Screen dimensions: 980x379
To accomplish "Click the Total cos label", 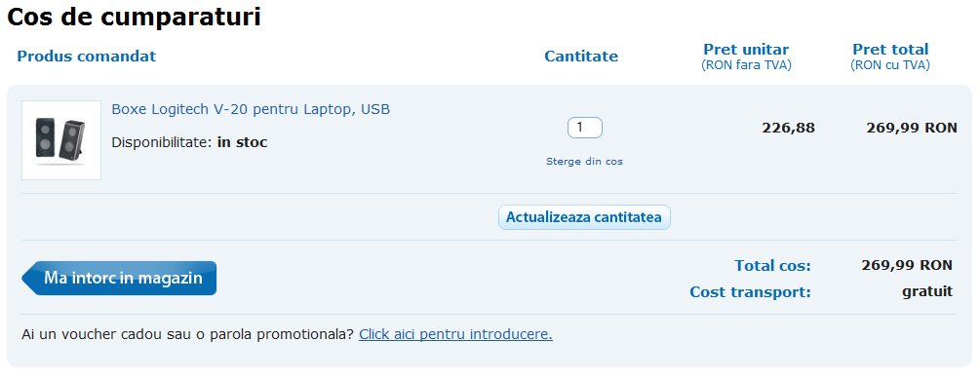I will [772, 266].
